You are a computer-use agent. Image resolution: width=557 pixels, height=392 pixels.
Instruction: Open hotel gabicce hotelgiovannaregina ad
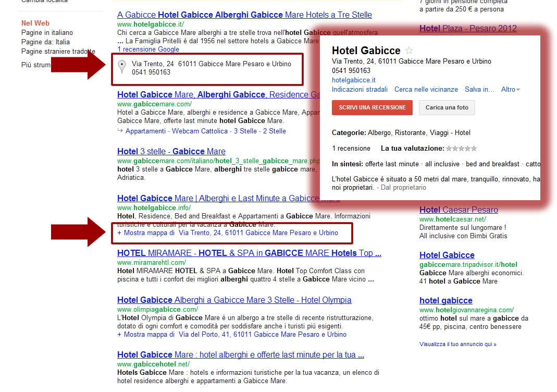click(446, 301)
